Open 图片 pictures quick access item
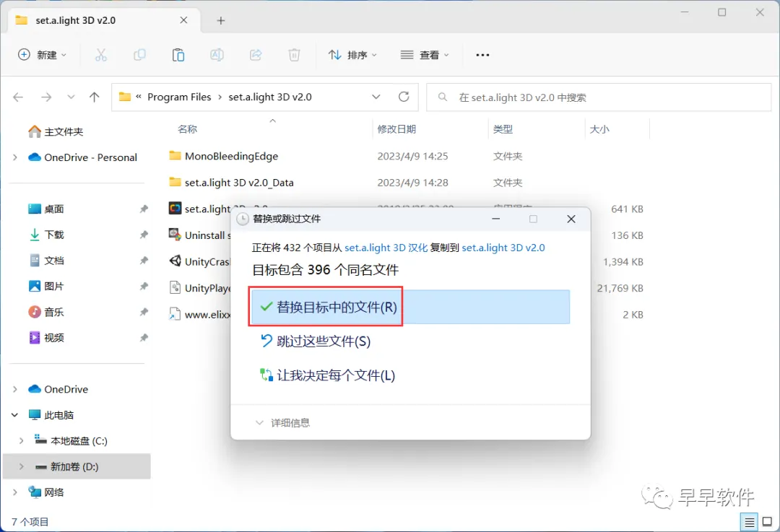Image resolution: width=780 pixels, height=532 pixels. click(46, 287)
